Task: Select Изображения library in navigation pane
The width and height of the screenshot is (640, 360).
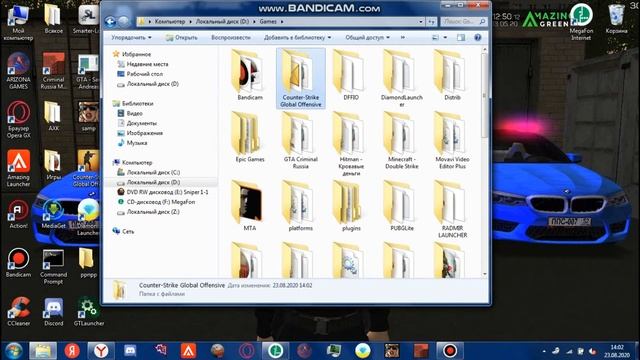Action: (x=140, y=133)
